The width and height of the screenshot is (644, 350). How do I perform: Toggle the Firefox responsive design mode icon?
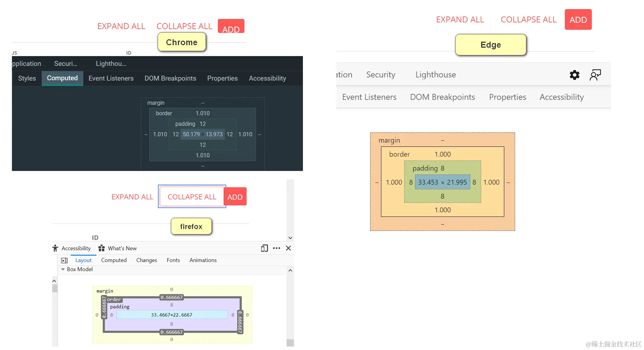[264, 248]
